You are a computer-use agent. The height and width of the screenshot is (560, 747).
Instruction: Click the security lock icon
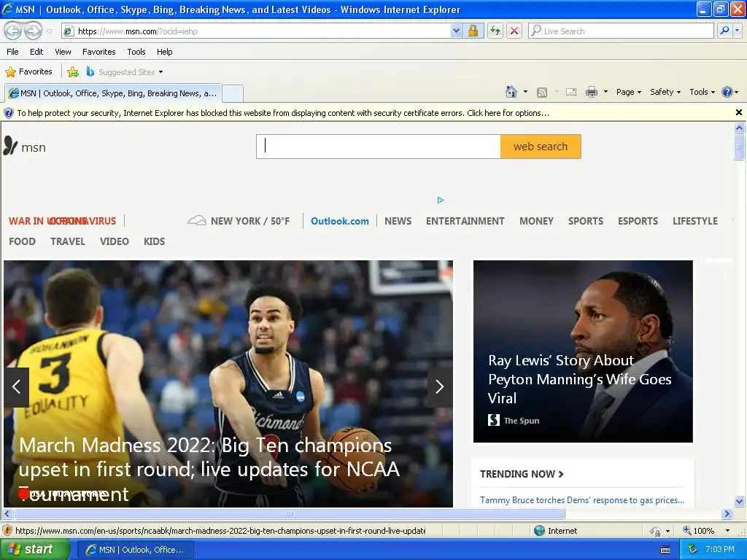473,31
